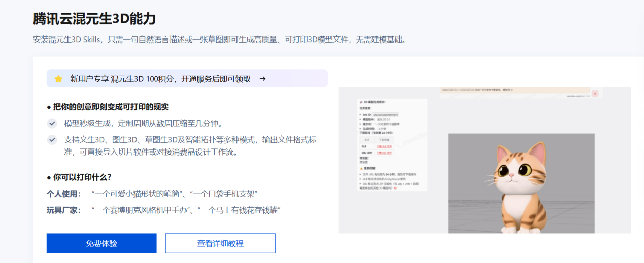
Task: Click the 免费体验 button
Action: tap(101, 243)
